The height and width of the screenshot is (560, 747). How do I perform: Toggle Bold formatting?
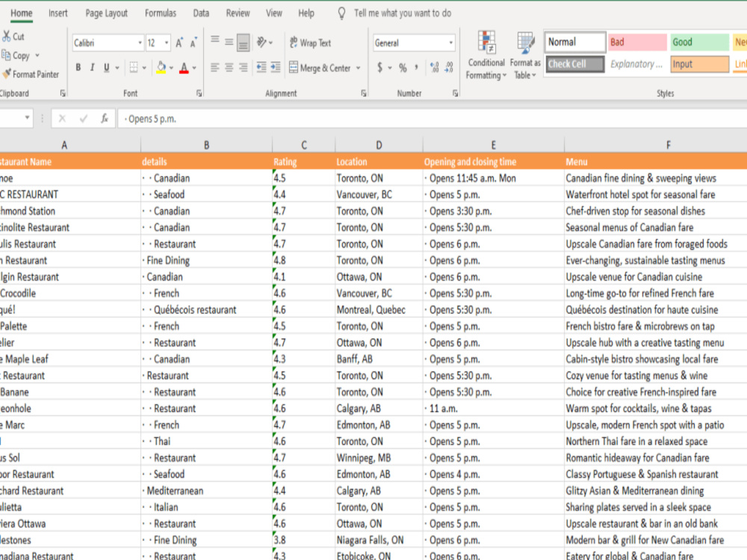coord(78,68)
